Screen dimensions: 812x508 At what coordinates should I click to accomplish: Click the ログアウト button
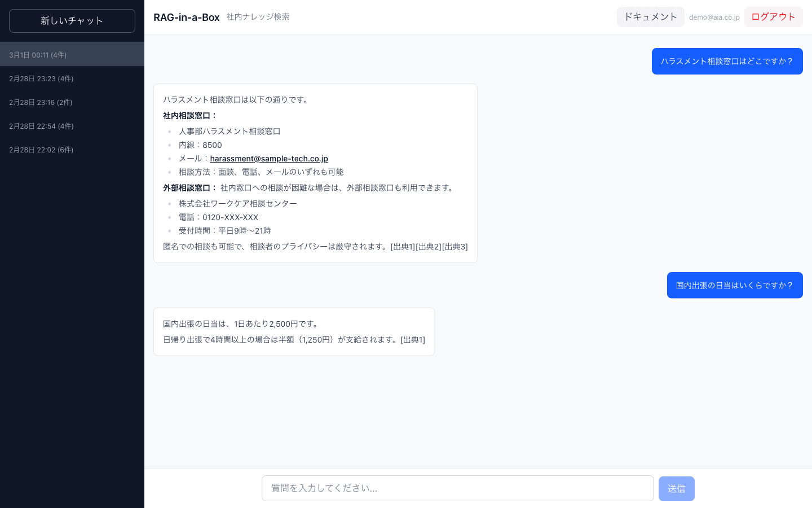click(773, 17)
